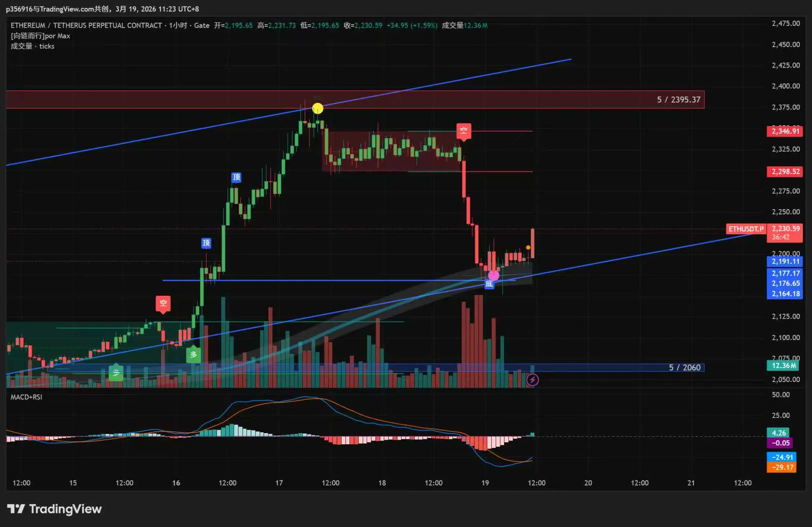The image size is (812, 527).
Task: Click the date 19 on the time axis
Action: click(485, 483)
